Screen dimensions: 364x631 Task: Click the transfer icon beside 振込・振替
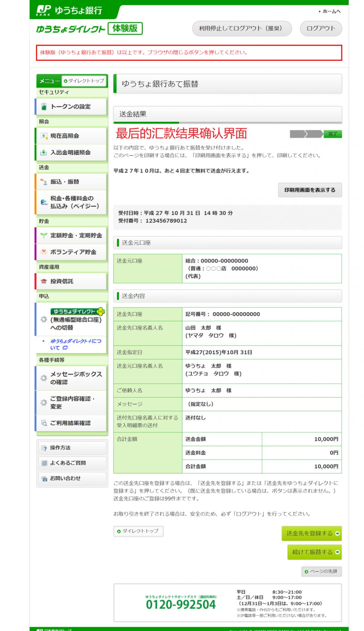tap(44, 182)
